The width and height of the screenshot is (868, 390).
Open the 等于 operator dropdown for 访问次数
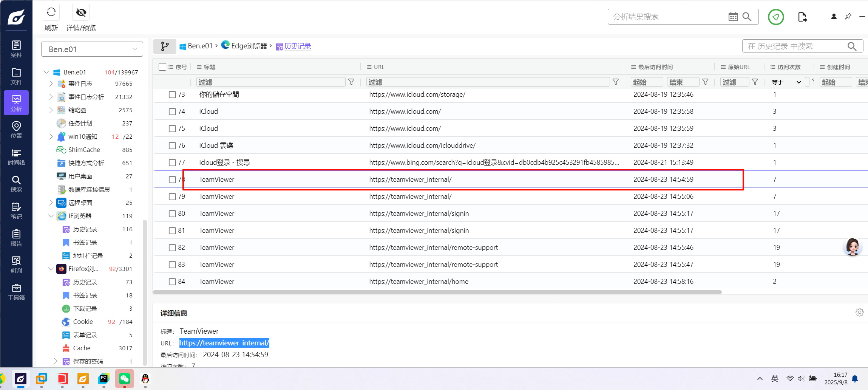point(786,82)
